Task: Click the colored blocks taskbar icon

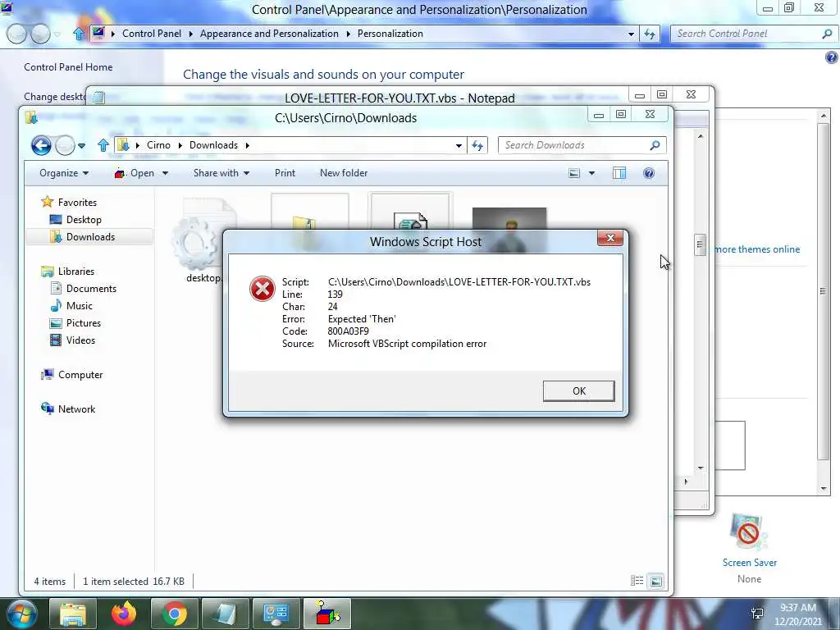Action: click(x=327, y=614)
